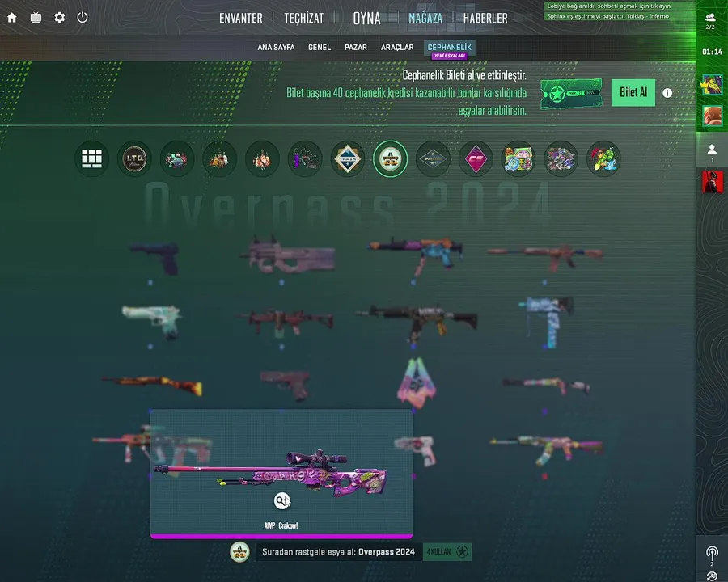Open the settings gear icon
The image size is (728, 582).
click(59, 18)
